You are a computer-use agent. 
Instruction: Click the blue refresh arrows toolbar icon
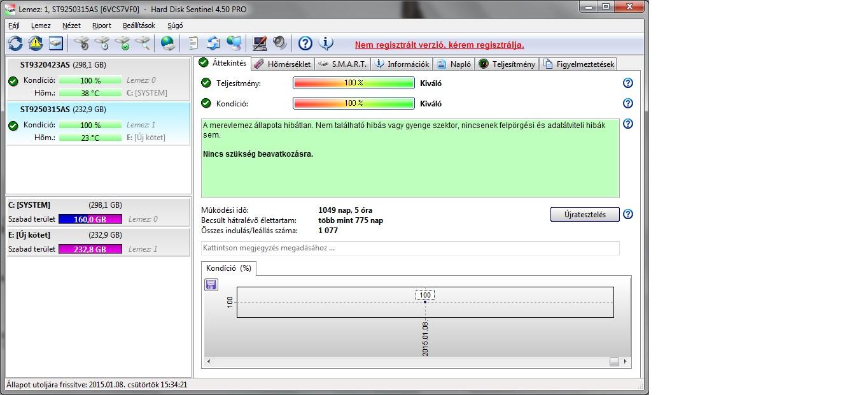point(15,43)
